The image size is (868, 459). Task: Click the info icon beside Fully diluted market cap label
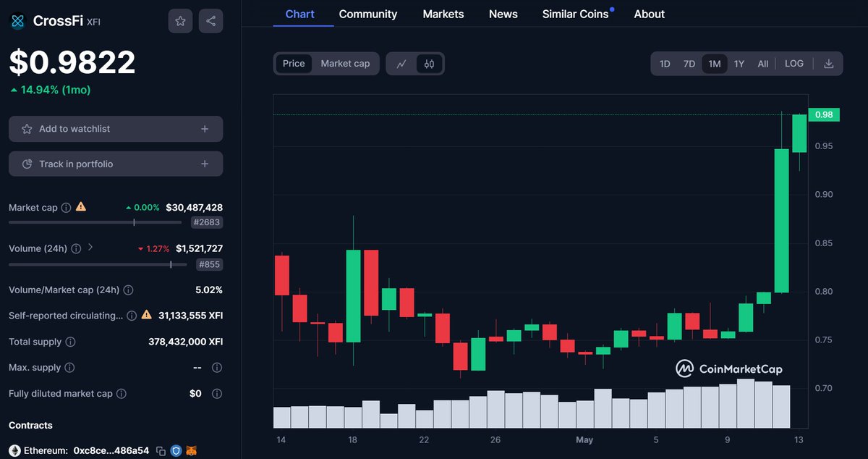(122, 394)
